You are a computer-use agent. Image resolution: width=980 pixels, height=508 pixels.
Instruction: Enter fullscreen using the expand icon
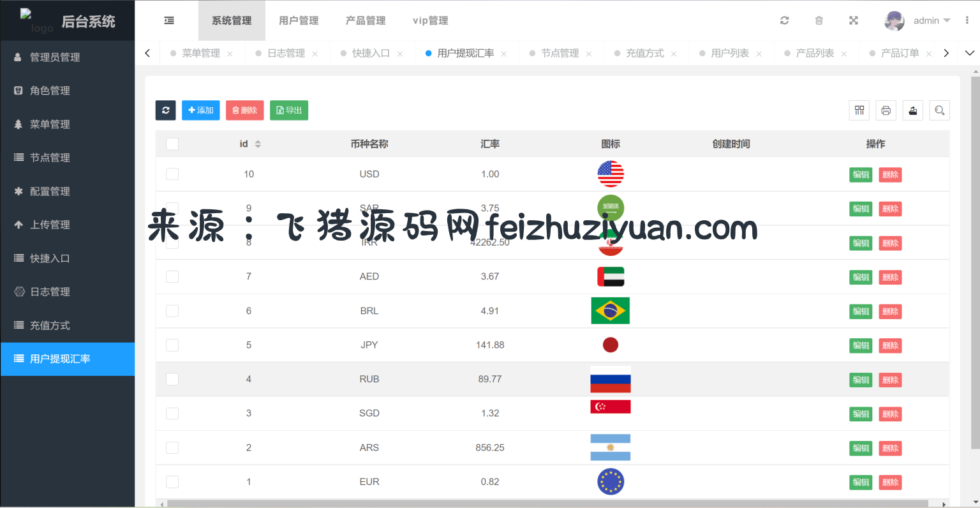pos(854,20)
